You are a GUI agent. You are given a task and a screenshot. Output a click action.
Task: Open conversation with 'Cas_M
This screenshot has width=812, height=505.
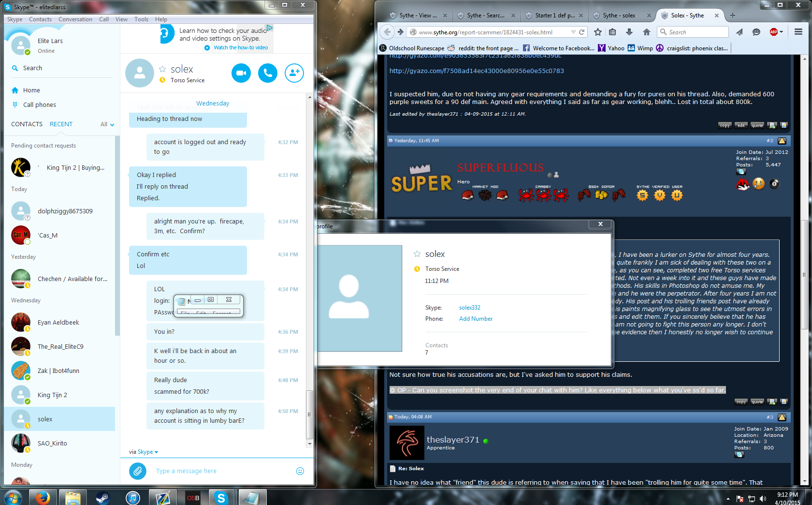[x=59, y=236]
